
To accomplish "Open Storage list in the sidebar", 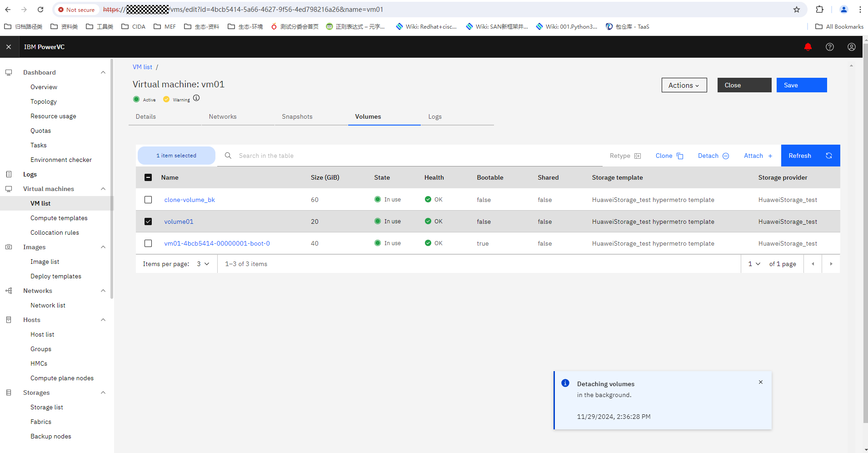I will point(47,407).
